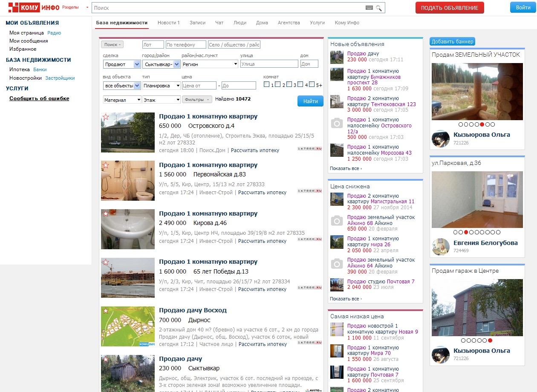
Task: Open the Регион district dropdown
Action: pyautogui.click(x=210, y=64)
